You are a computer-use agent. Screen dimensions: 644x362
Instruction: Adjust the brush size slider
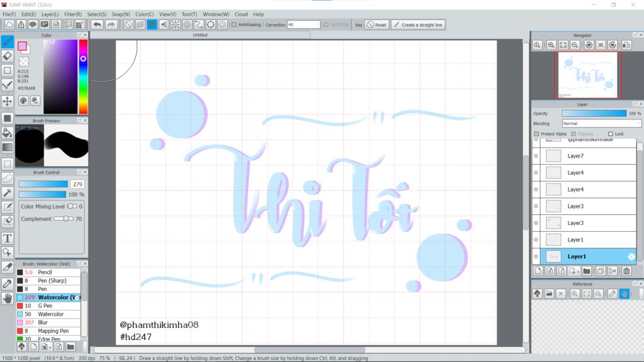pyautogui.click(x=43, y=184)
